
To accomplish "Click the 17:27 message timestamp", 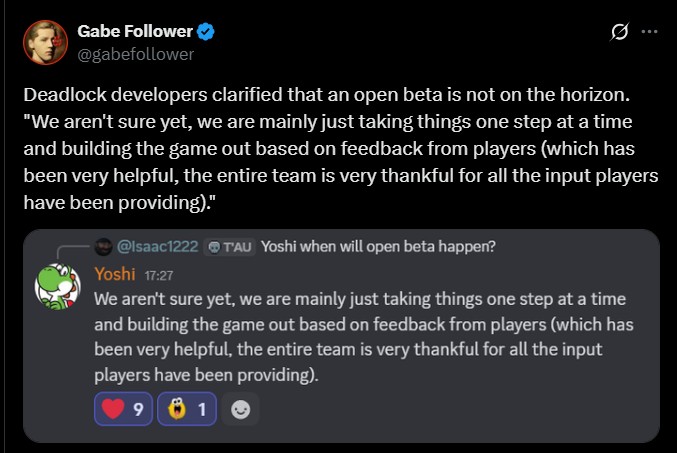I will [x=159, y=276].
